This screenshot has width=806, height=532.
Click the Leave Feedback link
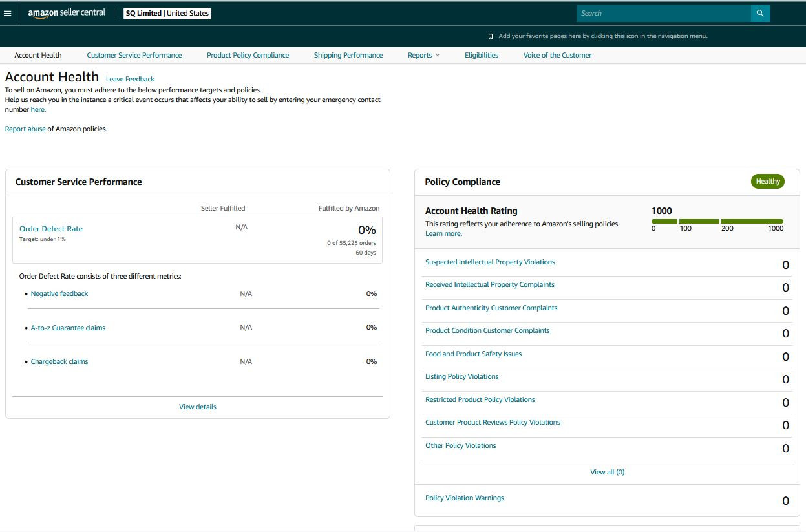point(130,79)
